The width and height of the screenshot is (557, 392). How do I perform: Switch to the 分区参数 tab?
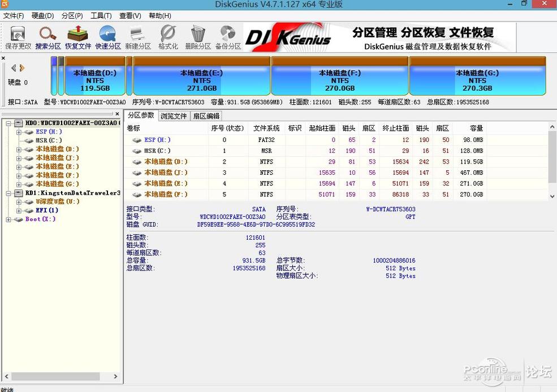[x=141, y=115]
